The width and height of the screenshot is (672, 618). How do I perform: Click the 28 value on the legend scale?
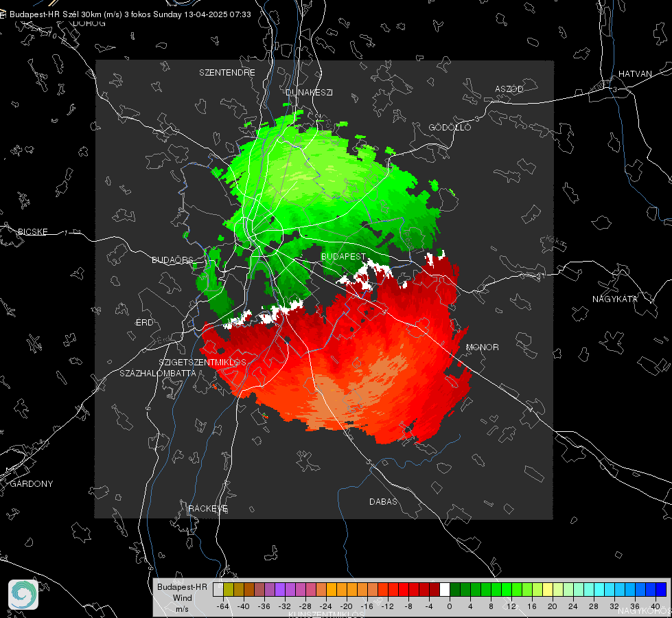(594, 606)
